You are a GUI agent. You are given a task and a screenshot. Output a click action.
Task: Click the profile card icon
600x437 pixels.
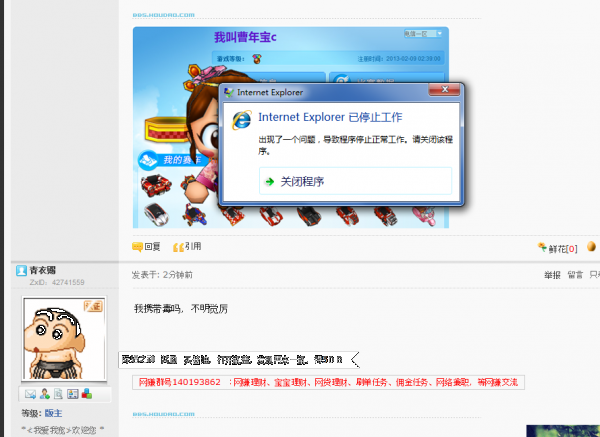pos(72,394)
